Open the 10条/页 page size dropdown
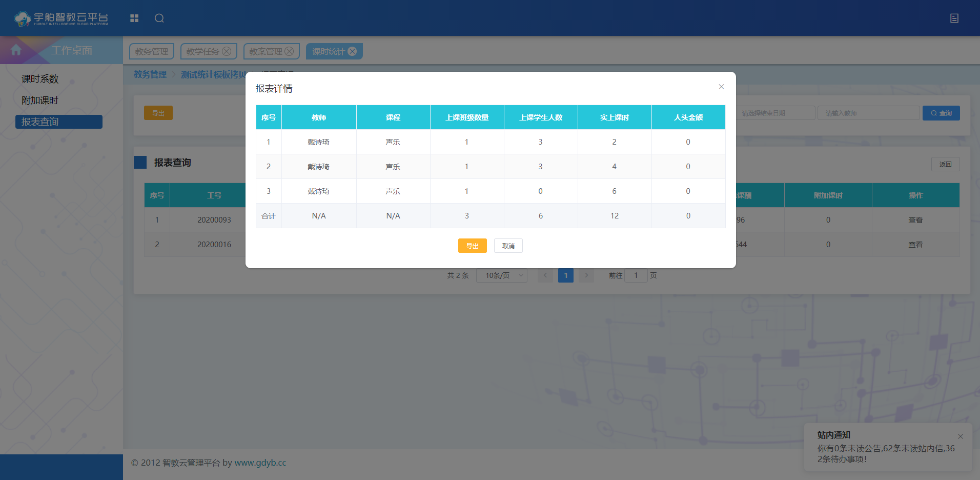The image size is (980, 480). coord(502,275)
